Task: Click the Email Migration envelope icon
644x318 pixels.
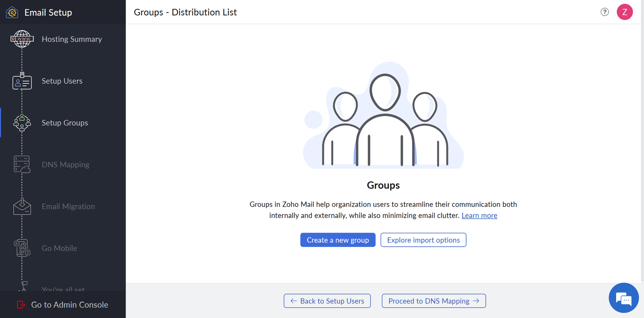Action: [22, 206]
